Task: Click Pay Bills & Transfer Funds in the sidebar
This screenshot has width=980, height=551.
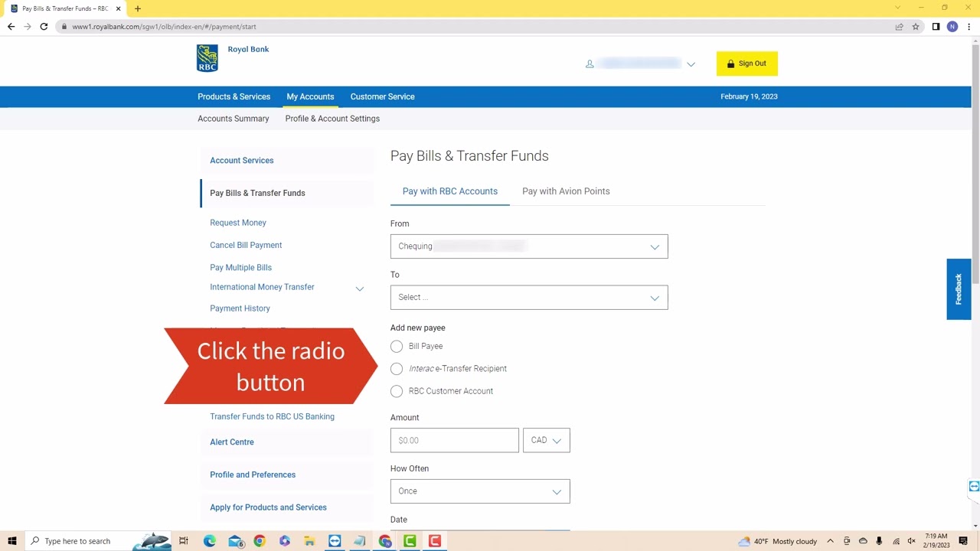Action: 257,193
